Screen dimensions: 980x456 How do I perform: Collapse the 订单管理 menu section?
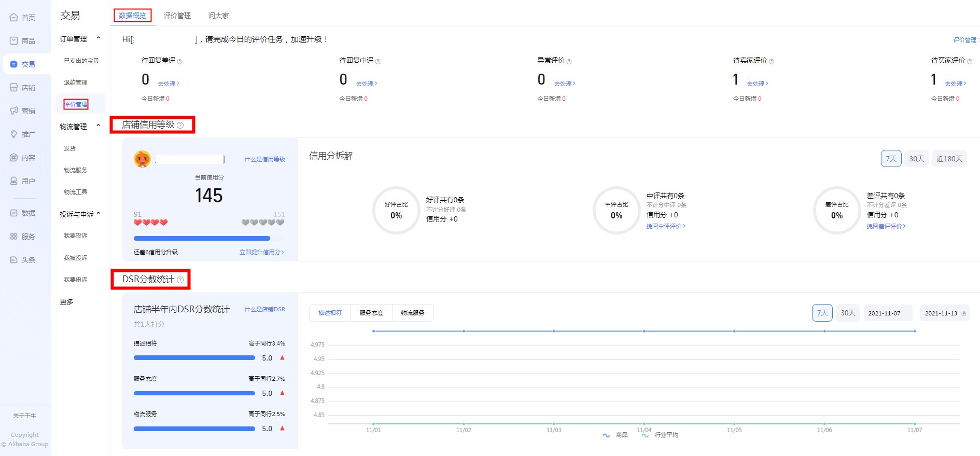99,38
